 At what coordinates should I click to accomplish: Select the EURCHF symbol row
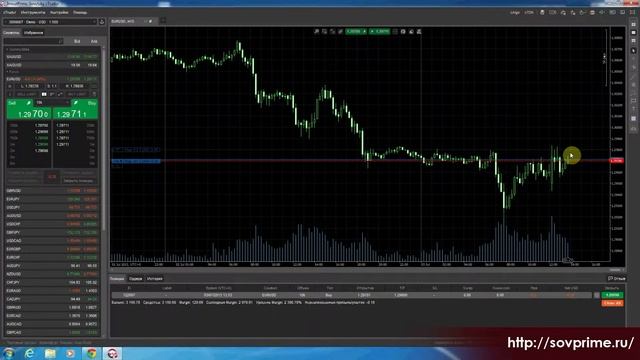(51, 258)
